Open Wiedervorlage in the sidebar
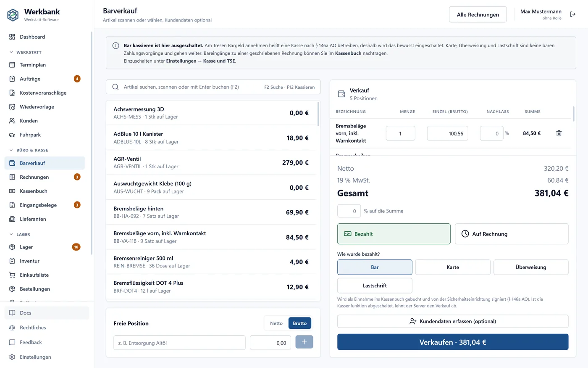The image size is (588, 368). pos(45,107)
